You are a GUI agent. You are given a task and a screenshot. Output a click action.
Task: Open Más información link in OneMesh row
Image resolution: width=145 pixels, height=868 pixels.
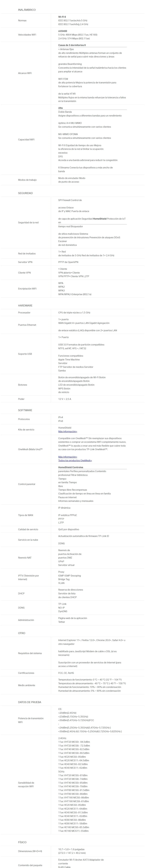67,457
